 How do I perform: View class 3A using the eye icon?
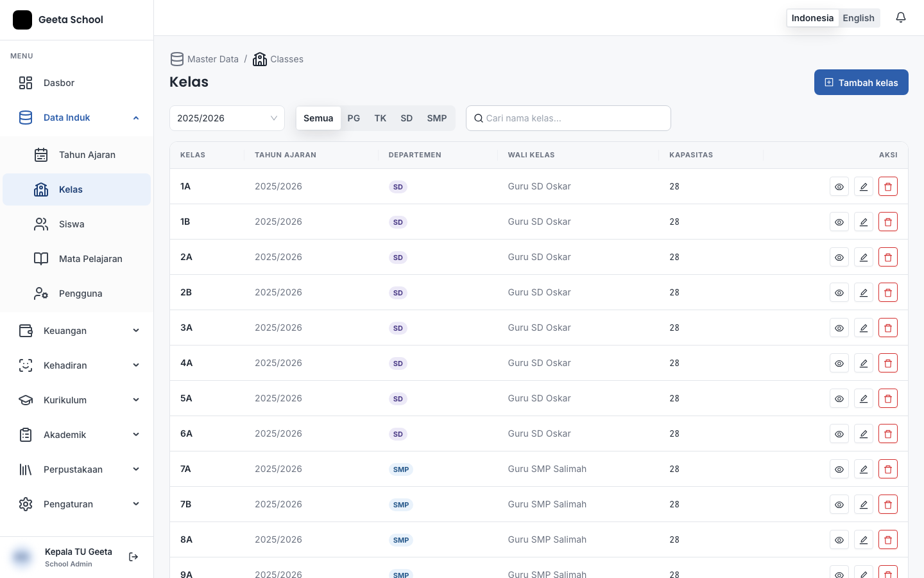coord(839,328)
